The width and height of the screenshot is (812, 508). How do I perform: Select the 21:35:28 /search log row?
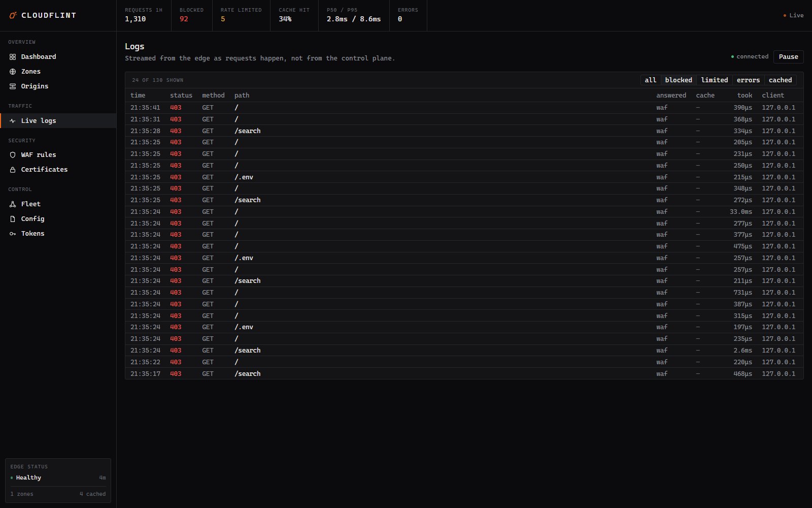[x=464, y=131]
